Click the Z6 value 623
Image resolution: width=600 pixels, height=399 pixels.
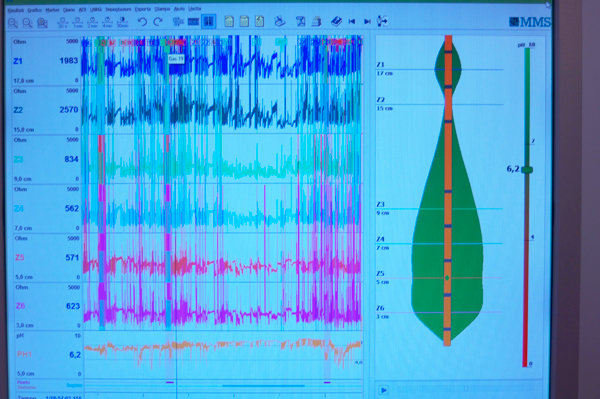(x=73, y=306)
